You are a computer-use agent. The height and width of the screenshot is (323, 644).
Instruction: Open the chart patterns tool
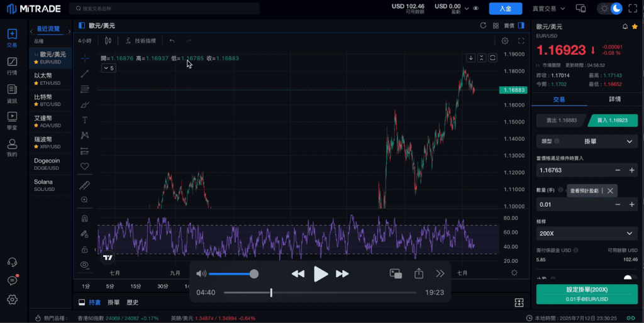(x=85, y=135)
